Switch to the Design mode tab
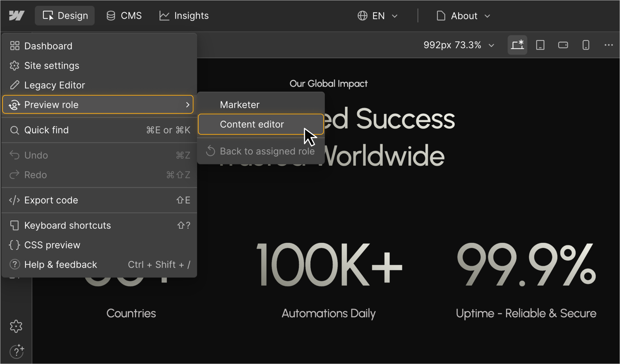Viewport: 620px width, 364px height. [65, 16]
